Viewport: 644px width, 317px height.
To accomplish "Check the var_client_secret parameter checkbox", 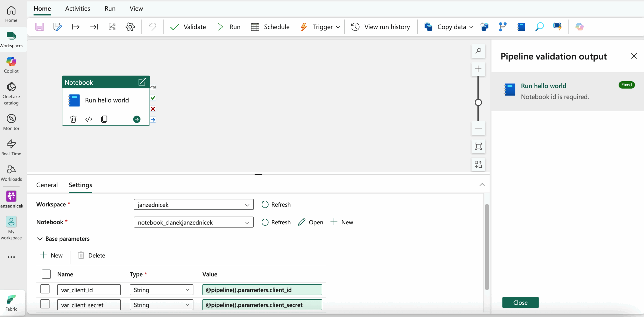I will point(45,304).
